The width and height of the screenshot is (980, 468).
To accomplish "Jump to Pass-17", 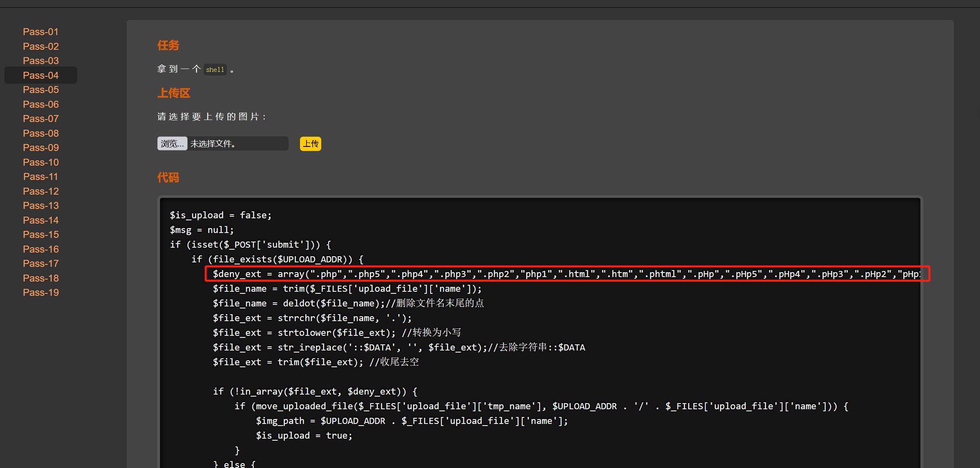I will point(41,264).
